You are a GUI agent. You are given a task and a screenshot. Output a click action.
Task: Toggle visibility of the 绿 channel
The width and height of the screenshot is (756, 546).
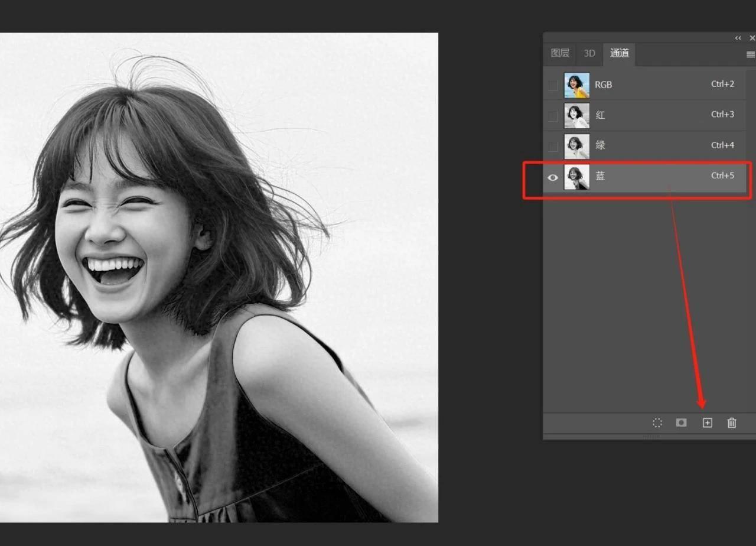(553, 146)
